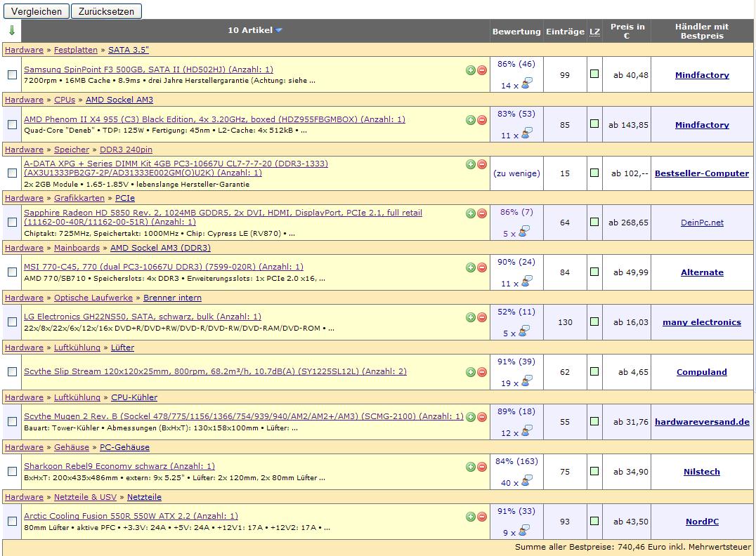Add one more AMD Phenom II X4 955
The width and height of the screenshot is (756, 556).
(471, 120)
